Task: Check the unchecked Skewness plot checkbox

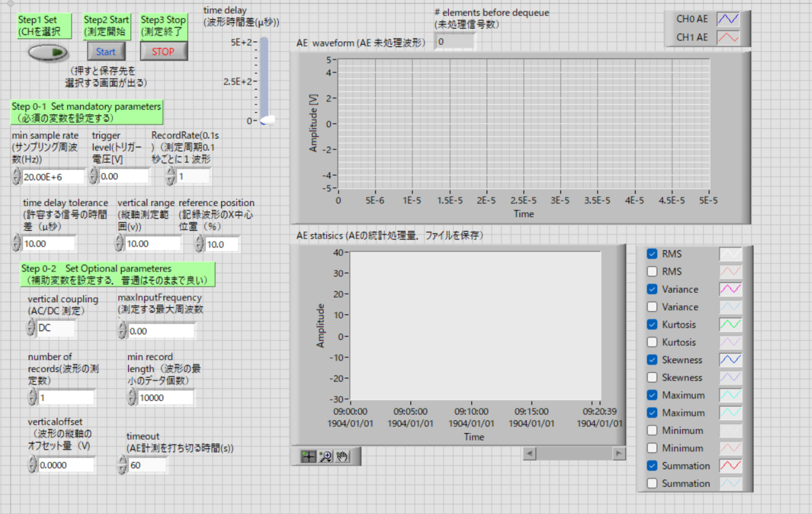Action: pyautogui.click(x=652, y=377)
